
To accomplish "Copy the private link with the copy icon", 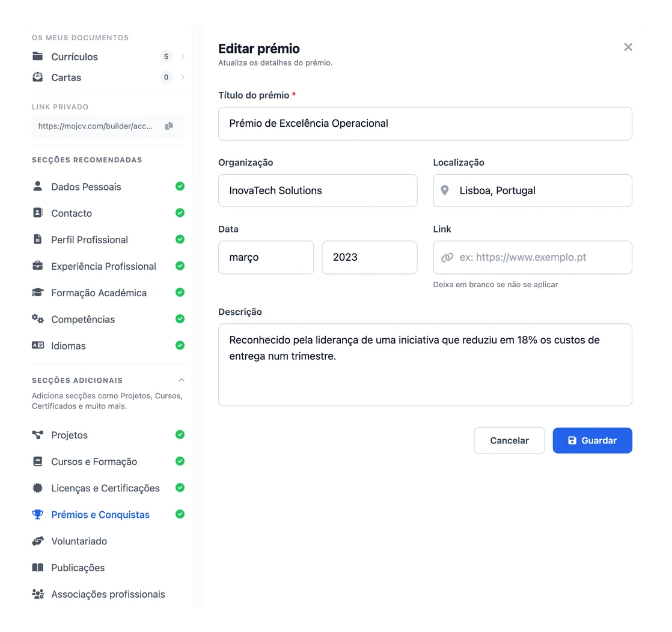I will coord(169,126).
